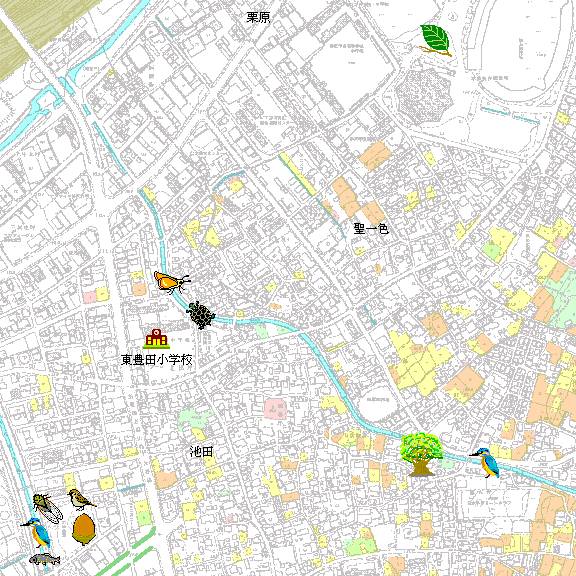Image resolution: width=576 pixels, height=576 pixels.
Task: Click the cicada icon
Action: tap(48, 508)
